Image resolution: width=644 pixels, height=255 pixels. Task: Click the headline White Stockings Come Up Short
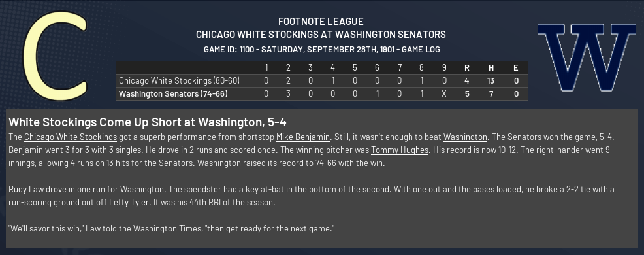click(148, 122)
